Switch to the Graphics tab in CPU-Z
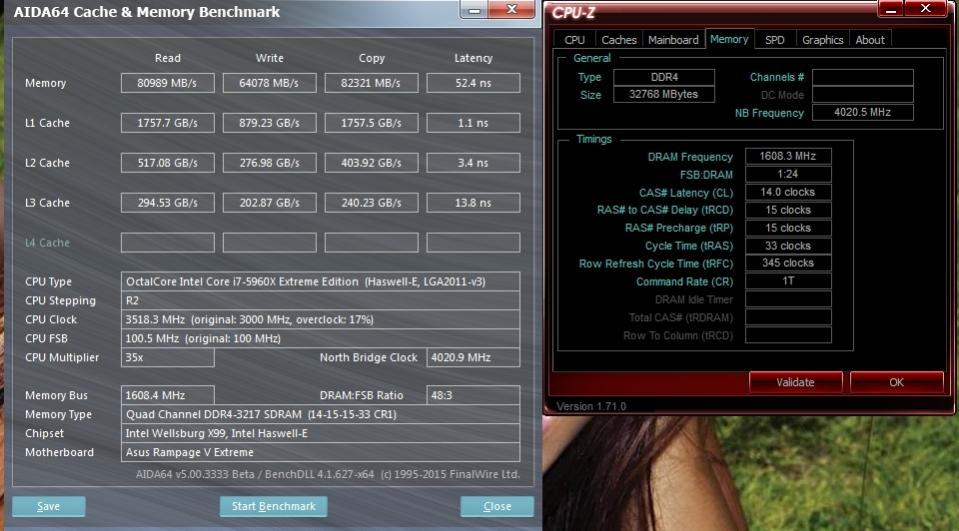This screenshot has height=531, width=959. coord(823,40)
